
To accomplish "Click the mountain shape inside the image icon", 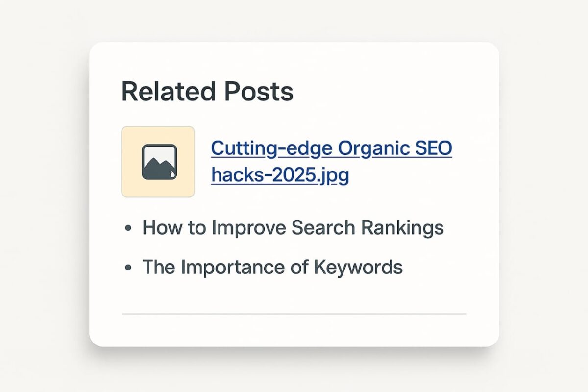I will [x=159, y=167].
